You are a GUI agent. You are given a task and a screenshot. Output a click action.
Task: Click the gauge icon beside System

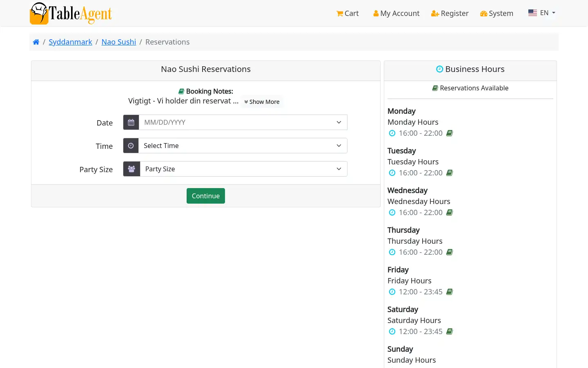484,13
